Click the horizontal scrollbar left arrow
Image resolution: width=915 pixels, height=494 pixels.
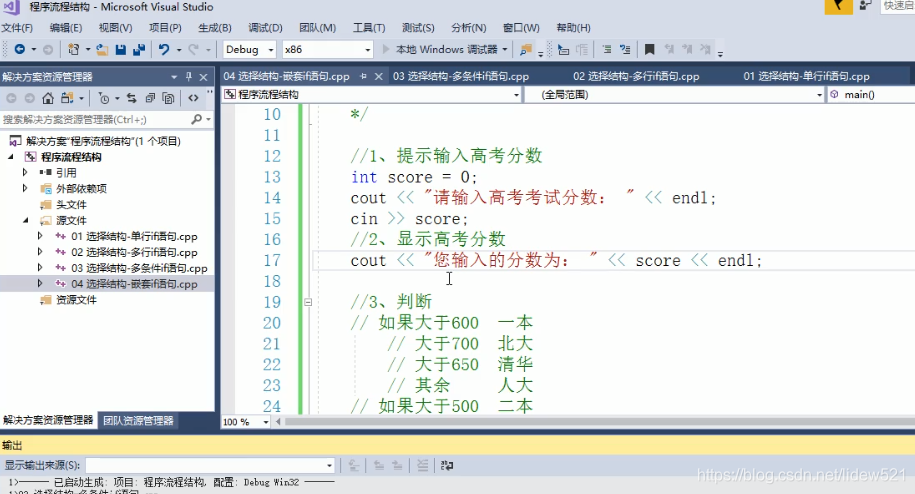click(278, 421)
